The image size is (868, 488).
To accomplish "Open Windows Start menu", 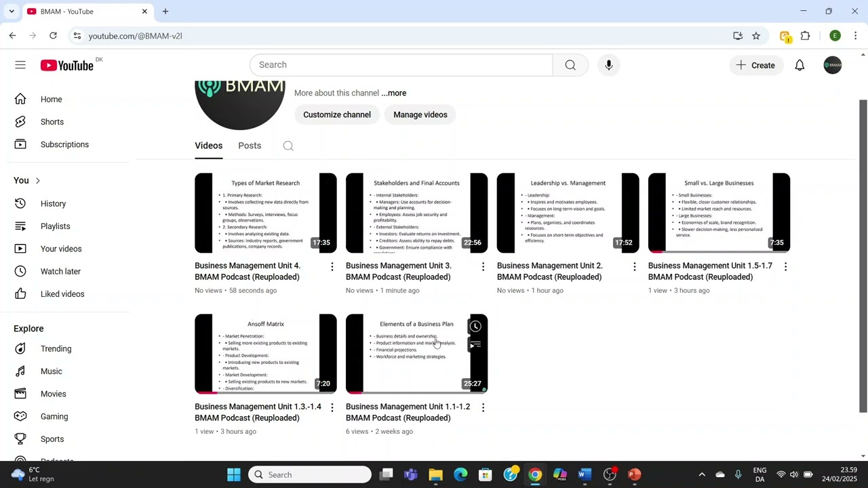I will point(234,474).
